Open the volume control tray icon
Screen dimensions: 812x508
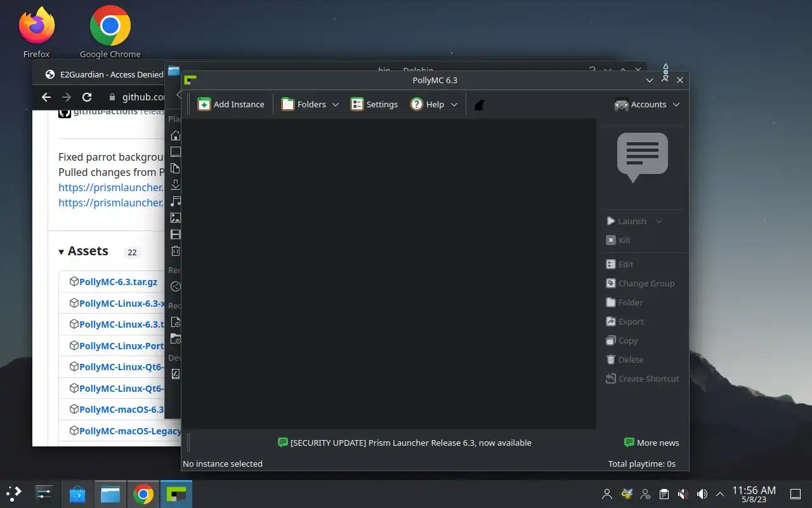[x=702, y=494]
